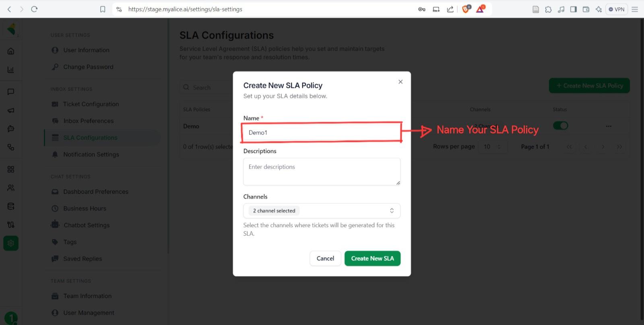Open the Rows per page dropdown
This screenshot has height=325, width=644.
coord(493,147)
